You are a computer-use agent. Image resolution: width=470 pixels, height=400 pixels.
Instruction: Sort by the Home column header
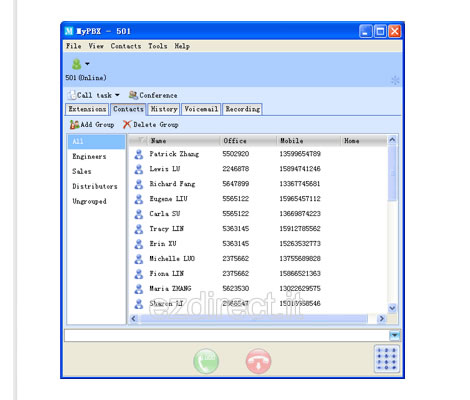coord(364,141)
